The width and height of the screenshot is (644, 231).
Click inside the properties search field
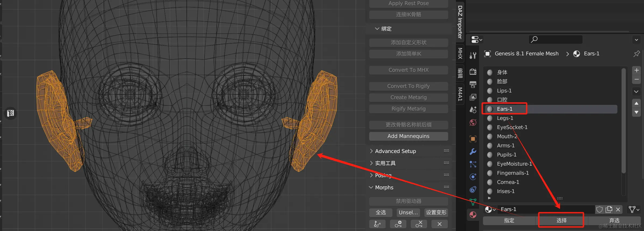(x=555, y=40)
